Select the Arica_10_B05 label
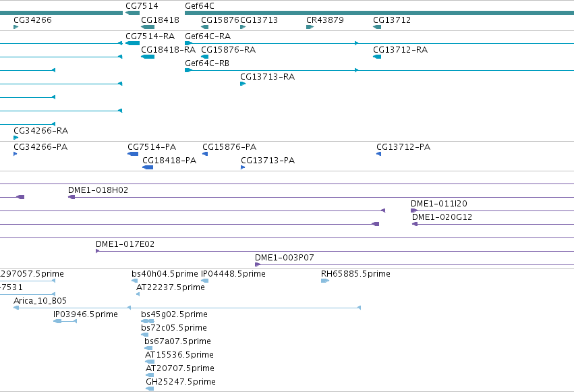This screenshot has height=392, width=574. (40, 301)
